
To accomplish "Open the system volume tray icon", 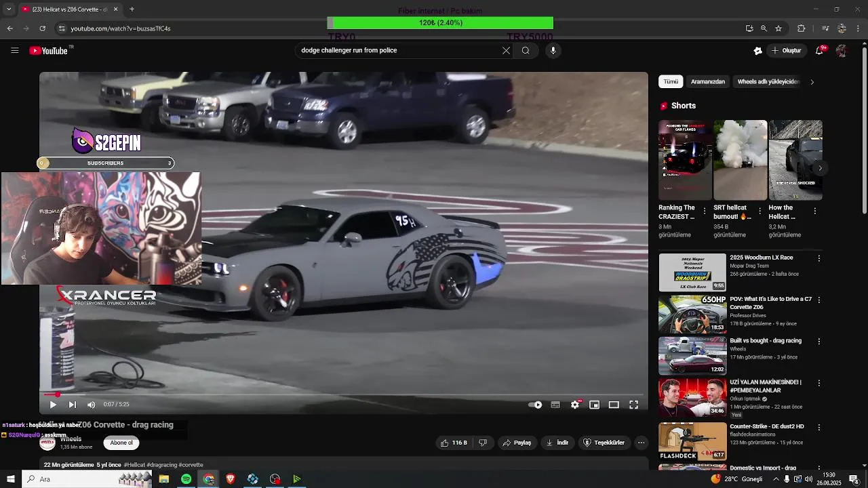I will (808, 479).
